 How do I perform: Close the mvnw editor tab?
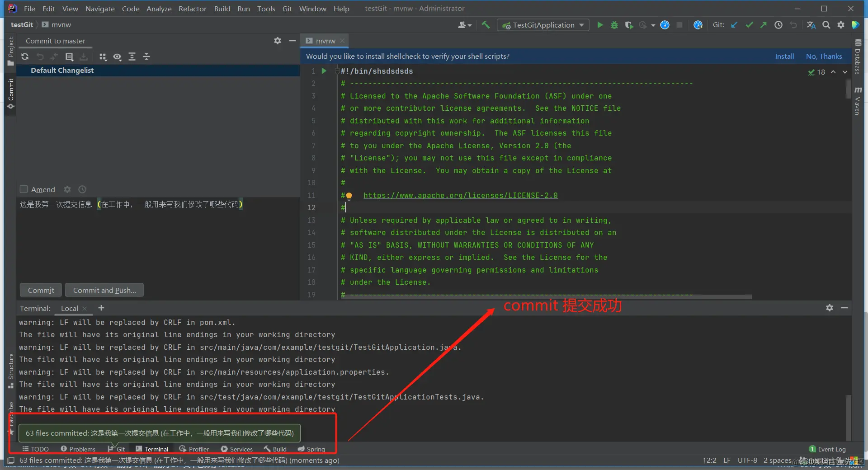tap(342, 41)
